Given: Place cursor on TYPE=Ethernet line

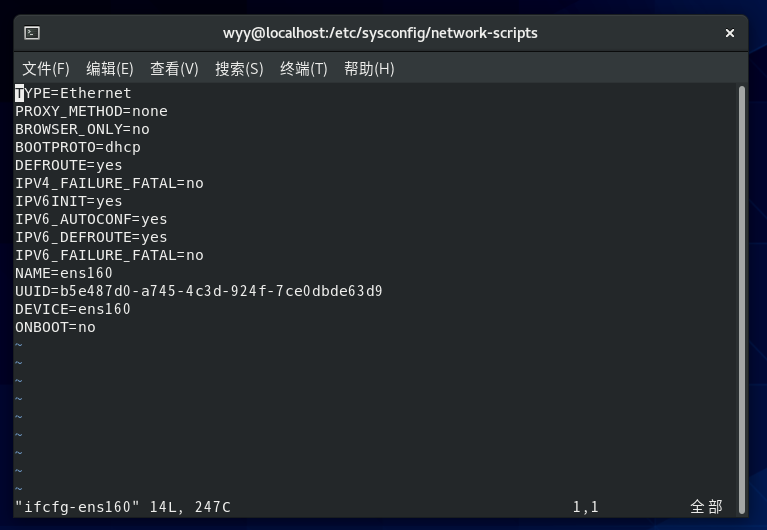Looking at the screenshot, I should (73, 93).
